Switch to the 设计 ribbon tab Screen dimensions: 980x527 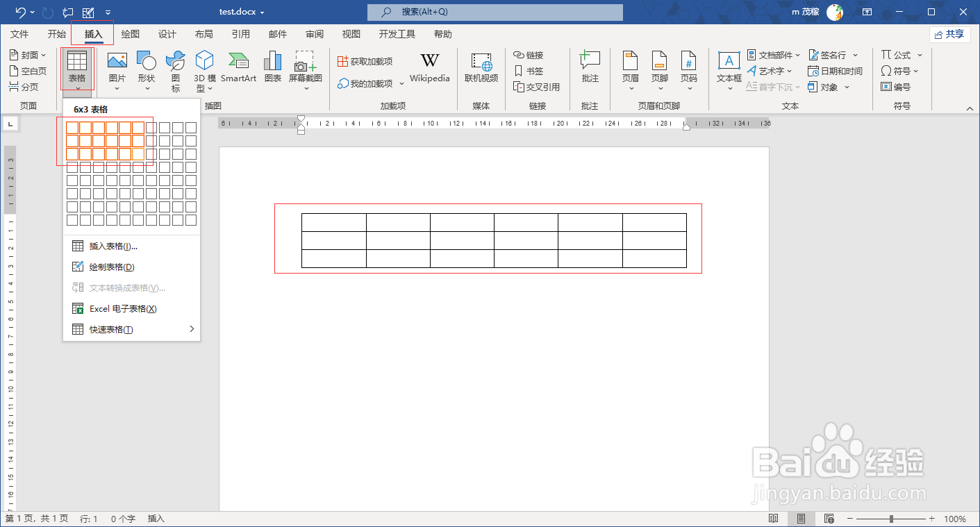click(167, 33)
